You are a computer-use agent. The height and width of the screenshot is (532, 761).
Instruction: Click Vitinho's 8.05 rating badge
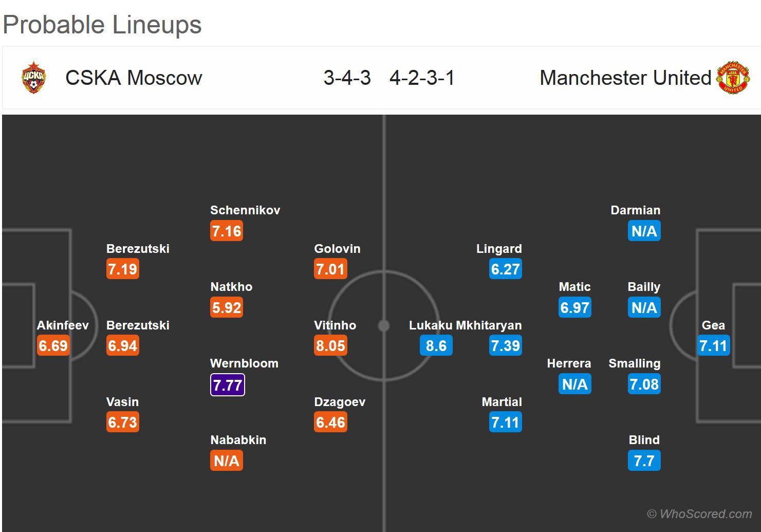click(330, 345)
